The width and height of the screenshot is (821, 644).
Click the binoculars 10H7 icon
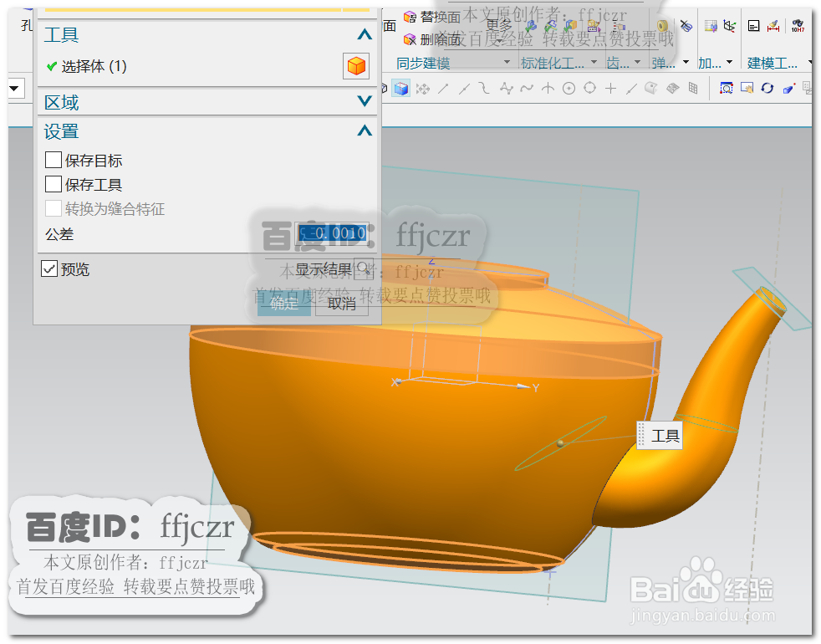pos(798,26)
